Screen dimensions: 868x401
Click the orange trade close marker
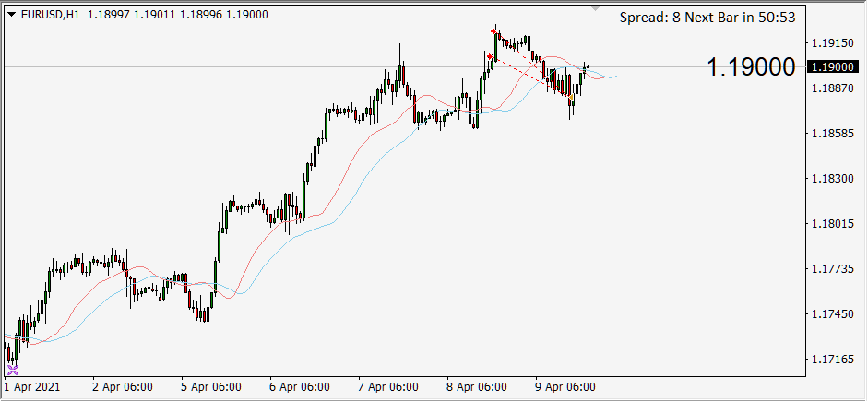[571, 98]
